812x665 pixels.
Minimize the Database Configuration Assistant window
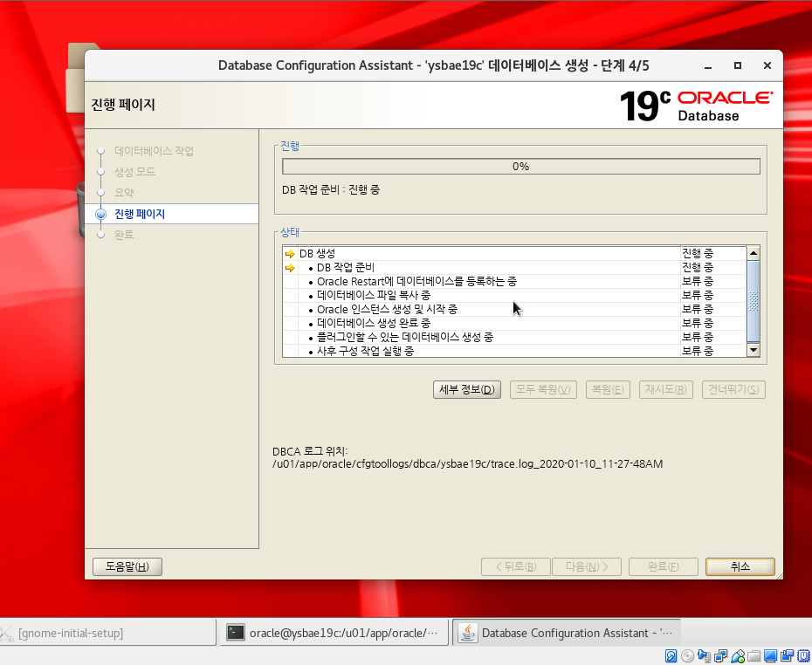pos(708,65)
